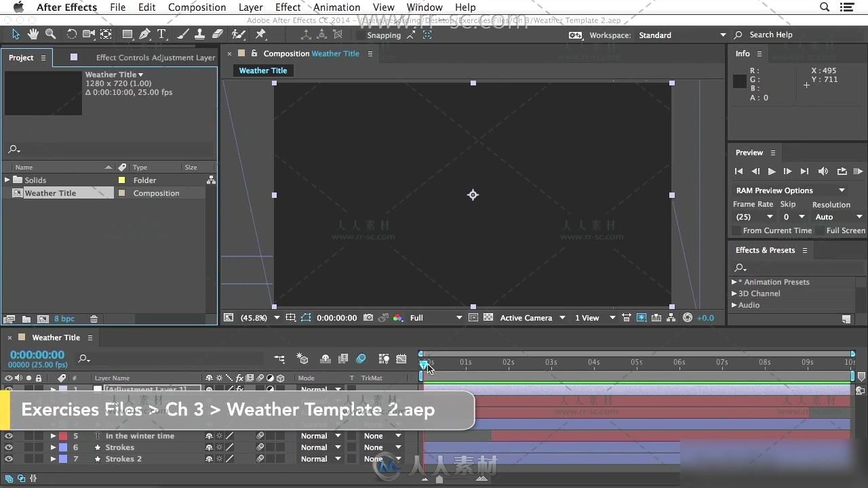
Task: Create new folder in Project panel
Action: click(x=26, y=319)
